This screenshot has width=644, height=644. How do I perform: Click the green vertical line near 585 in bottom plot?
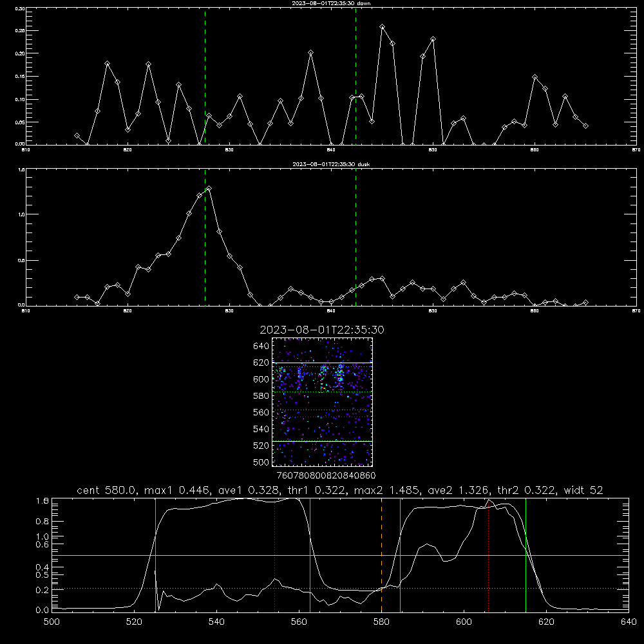click(x=400, y=555)
